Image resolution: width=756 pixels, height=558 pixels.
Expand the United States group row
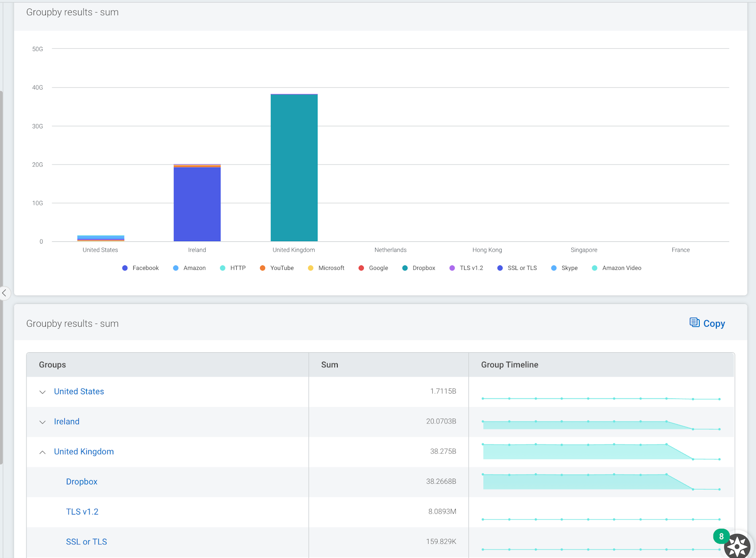[43, 392]
